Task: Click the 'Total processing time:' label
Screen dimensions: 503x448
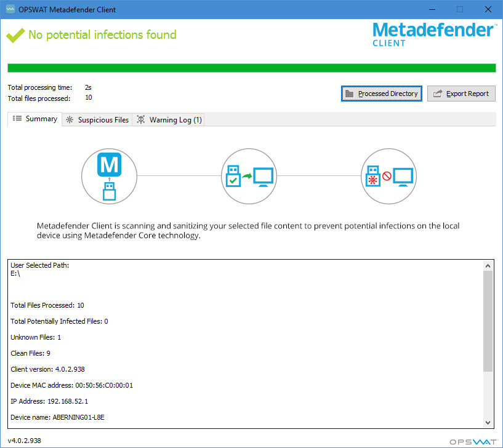Action: pos(40,87)
